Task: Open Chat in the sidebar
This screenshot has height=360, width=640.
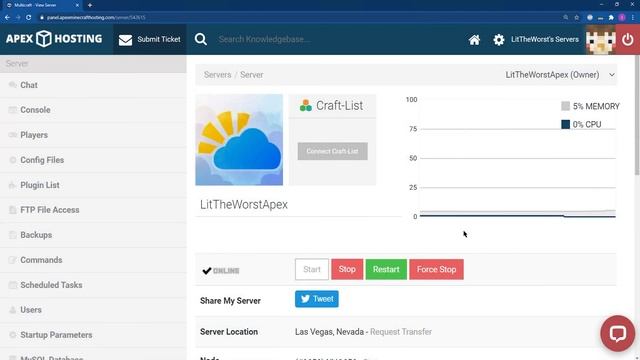Action: (93, 85)
